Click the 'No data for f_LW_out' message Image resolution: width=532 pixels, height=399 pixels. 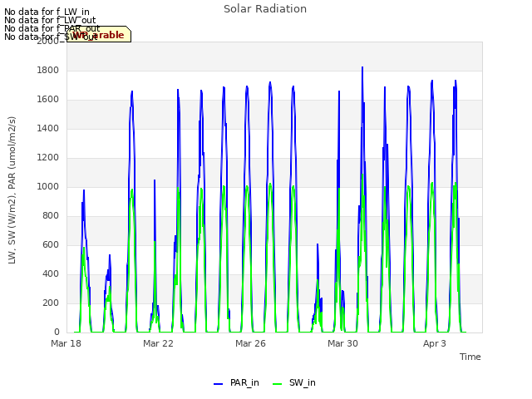[x=50, y=20]
